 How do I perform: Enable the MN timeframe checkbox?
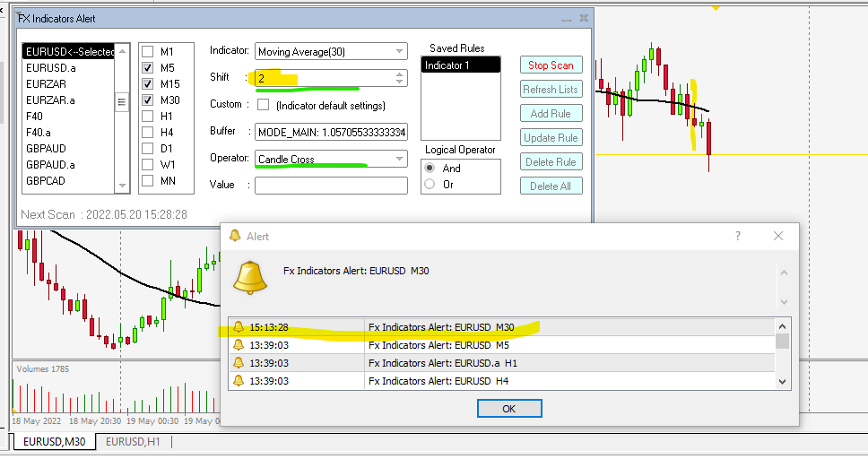click(x=148, y=180)
